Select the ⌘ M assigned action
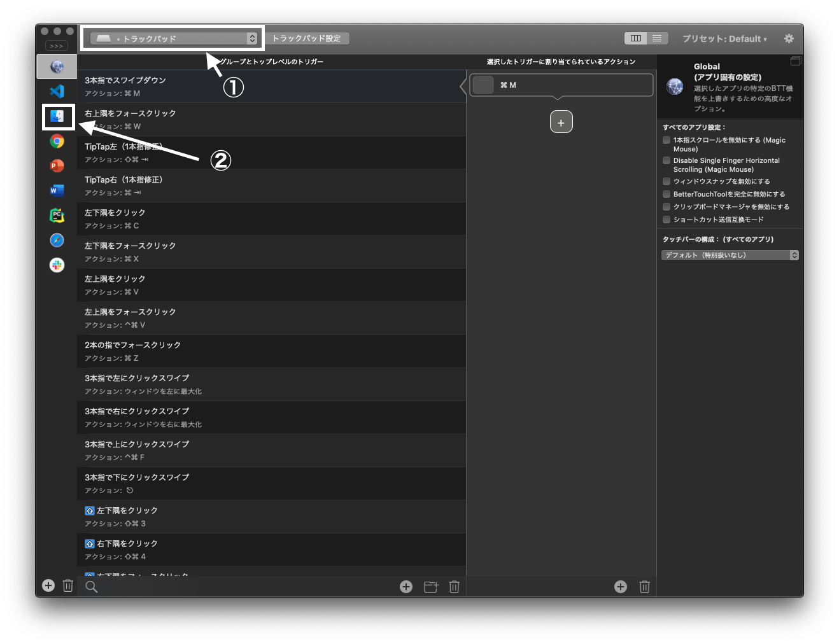The image size is (839, 644). pyautogui.click(x=561, y=85)
